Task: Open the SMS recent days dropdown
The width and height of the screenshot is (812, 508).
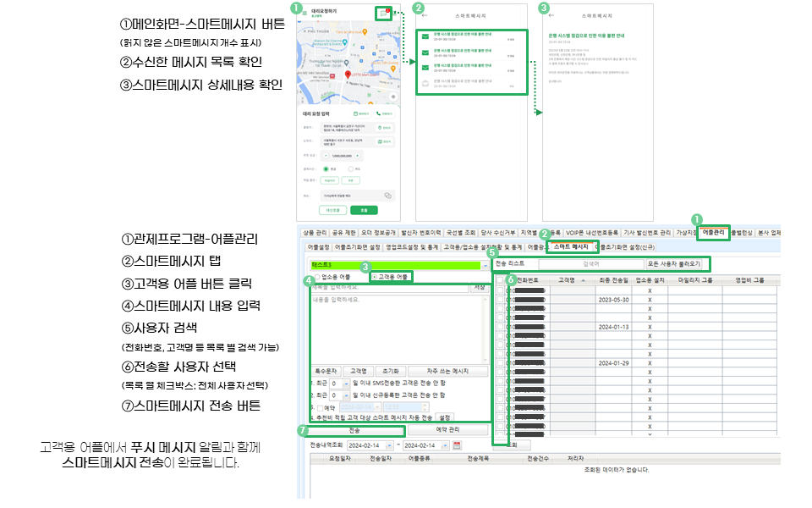Action: pos(346,384)
